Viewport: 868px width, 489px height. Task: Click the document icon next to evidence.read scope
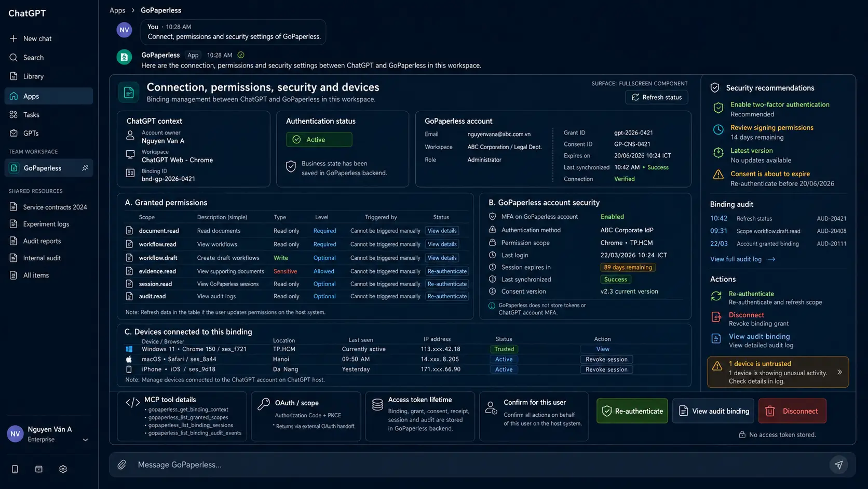pos(129,271)
